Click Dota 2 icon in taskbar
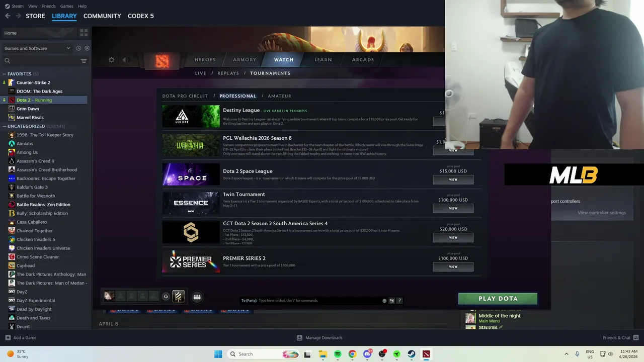 pos(427,354)
